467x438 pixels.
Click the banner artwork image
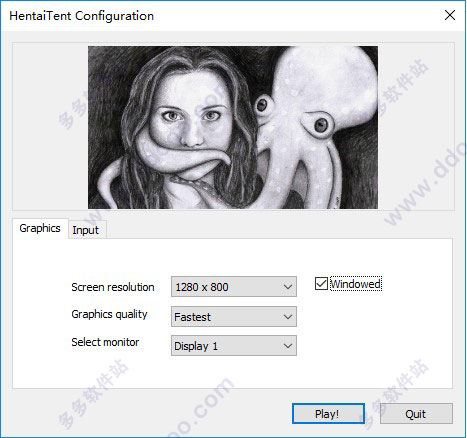[x=233, y=127]
